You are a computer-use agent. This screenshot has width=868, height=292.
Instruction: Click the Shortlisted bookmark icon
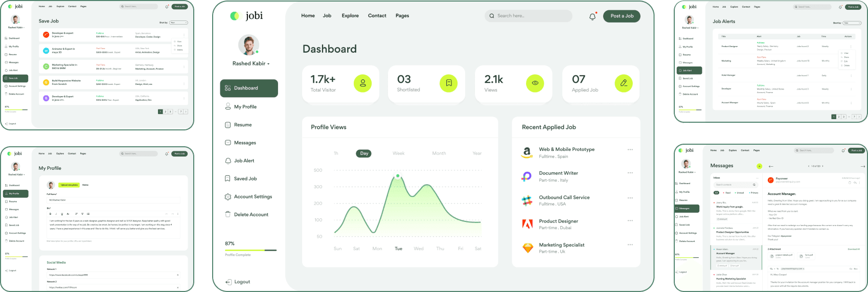tap(449, 83)
